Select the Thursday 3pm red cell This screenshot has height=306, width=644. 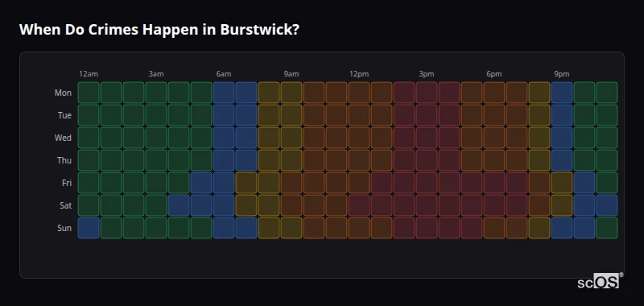click(427, 160)
